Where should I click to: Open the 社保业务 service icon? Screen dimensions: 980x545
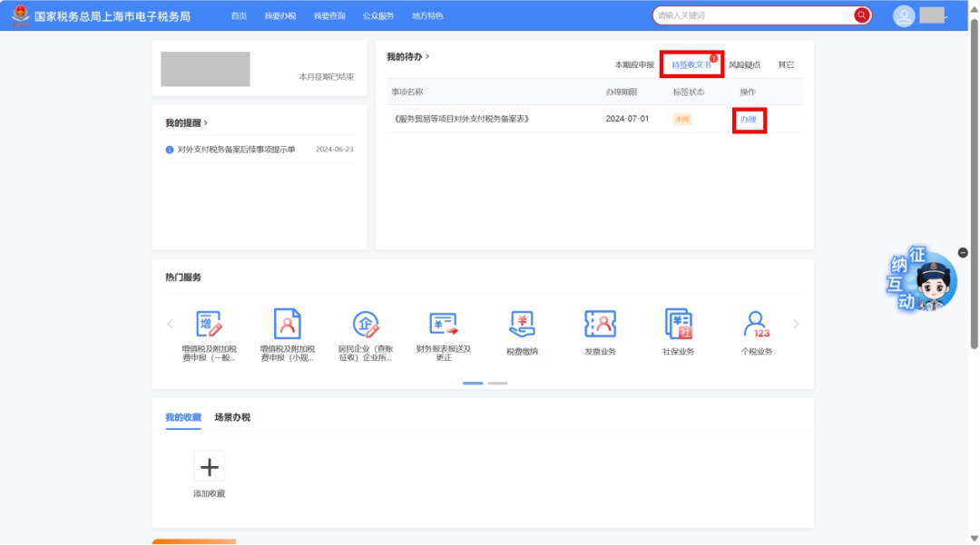tap(678, 325)
